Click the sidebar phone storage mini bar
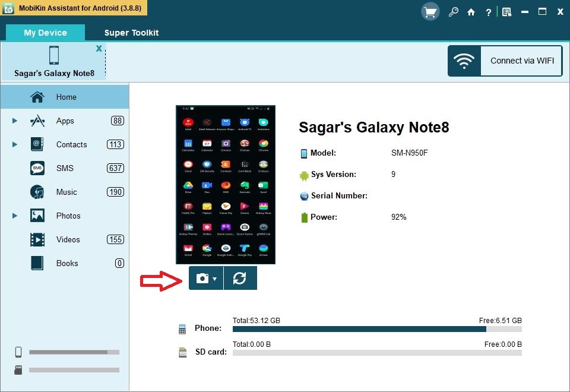This screenshot has height=392, width=570. click(74, 352)
